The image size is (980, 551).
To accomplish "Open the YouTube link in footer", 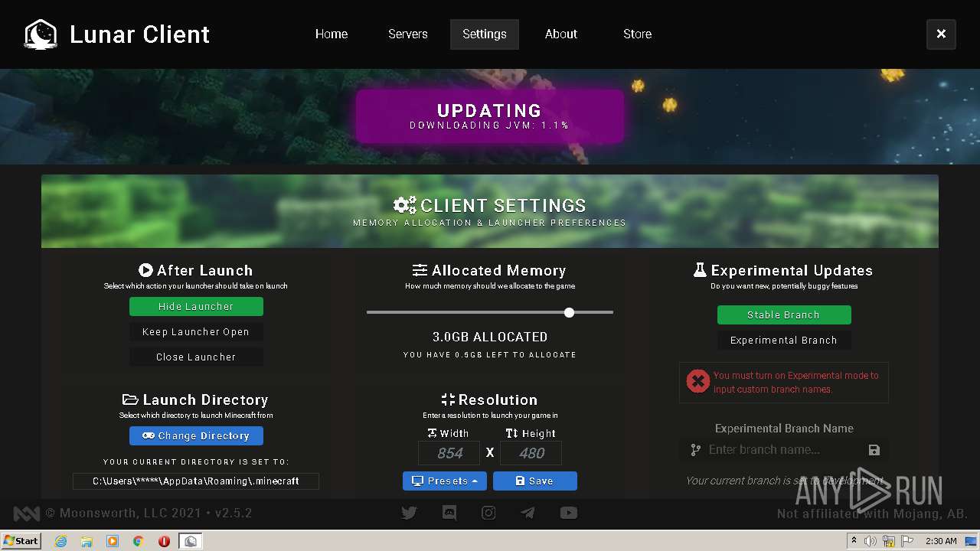I will pyautogui.click(x=568, y=513).
